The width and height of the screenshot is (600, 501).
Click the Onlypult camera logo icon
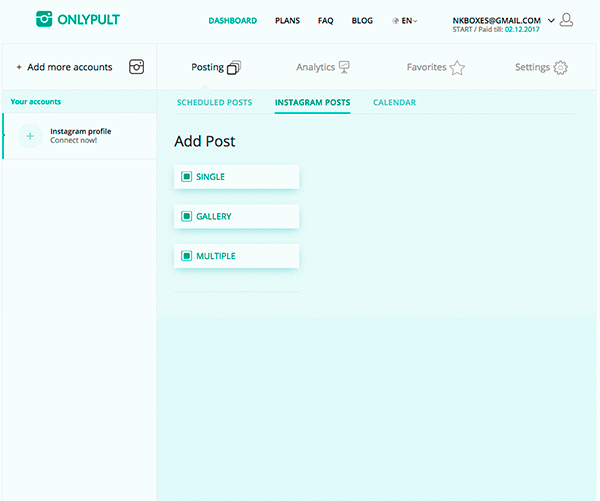pos(44,19)
